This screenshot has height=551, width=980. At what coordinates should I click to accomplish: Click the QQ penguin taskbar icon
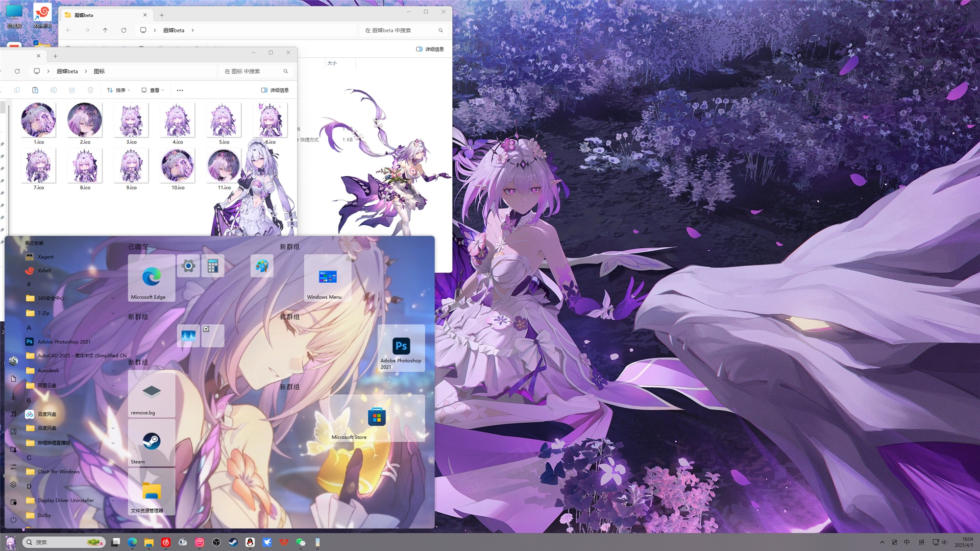coord(250,542)
